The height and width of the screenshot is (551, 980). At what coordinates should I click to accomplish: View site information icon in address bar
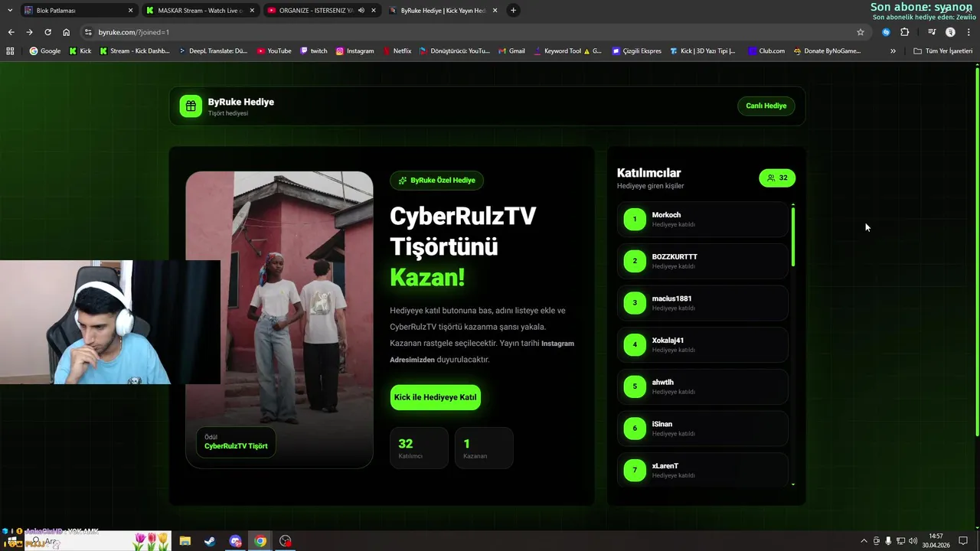coord(88,32)
